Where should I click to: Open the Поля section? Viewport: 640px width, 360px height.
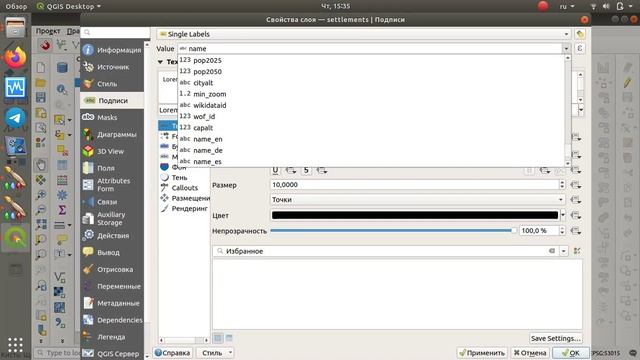tap(112, 168)
